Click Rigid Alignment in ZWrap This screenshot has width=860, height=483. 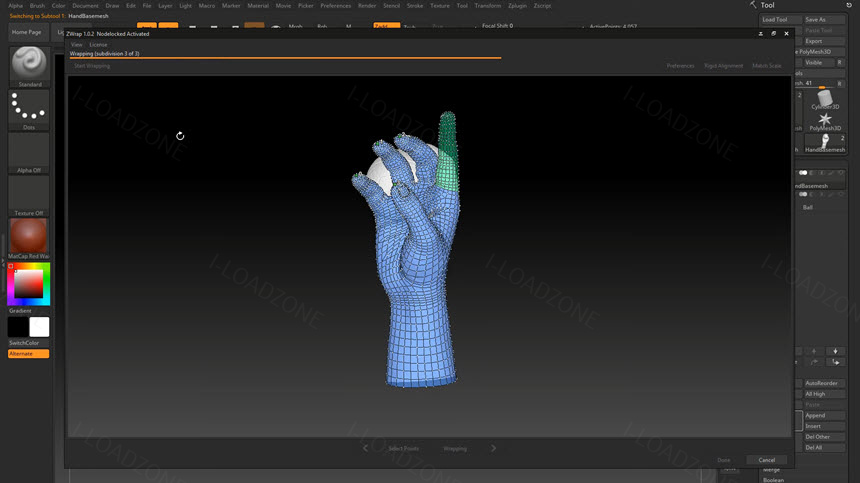click(723, 66)
